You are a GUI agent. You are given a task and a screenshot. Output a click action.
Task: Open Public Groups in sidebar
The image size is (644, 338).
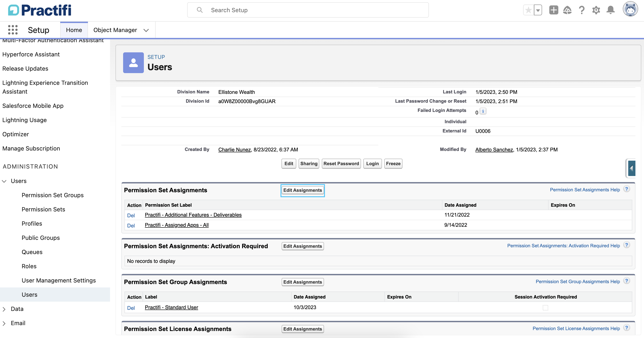coord(41,238)
